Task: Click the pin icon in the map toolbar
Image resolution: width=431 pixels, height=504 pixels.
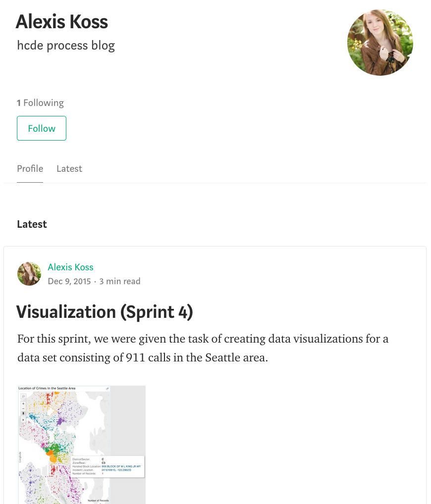Action: (23, 413)
